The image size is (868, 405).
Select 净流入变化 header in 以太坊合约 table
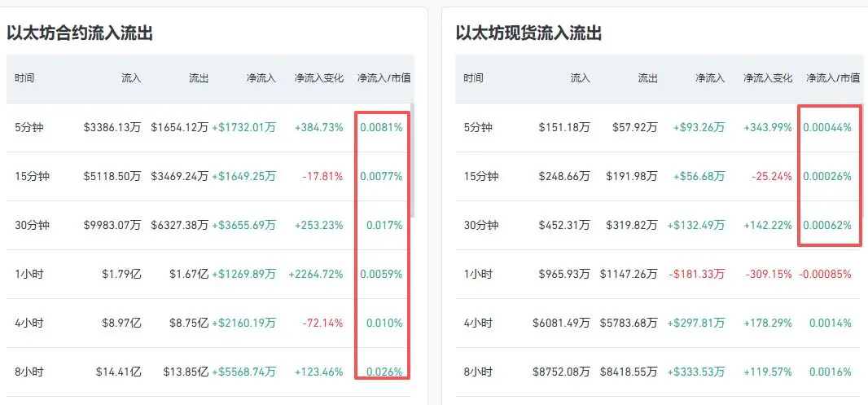(319, 78)
